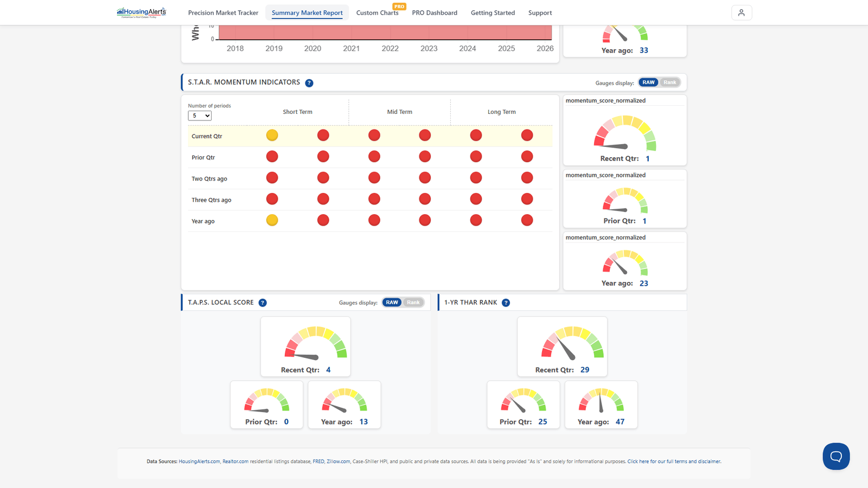Open Support page
868x488 pixels.
(540, 12)
